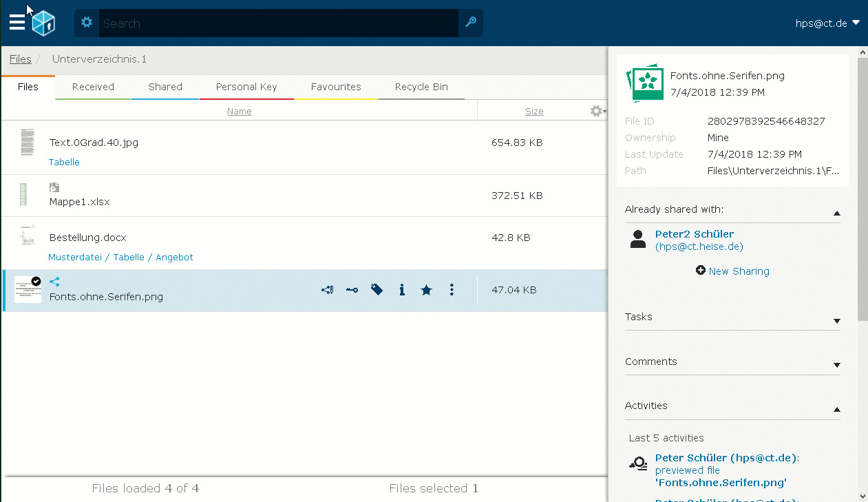Collapse the Already shared with section

[x=836, y=213]
